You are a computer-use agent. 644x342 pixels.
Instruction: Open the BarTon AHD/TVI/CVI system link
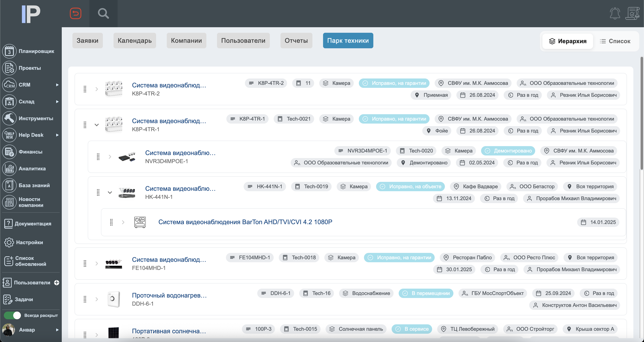(x=245, y=222)
